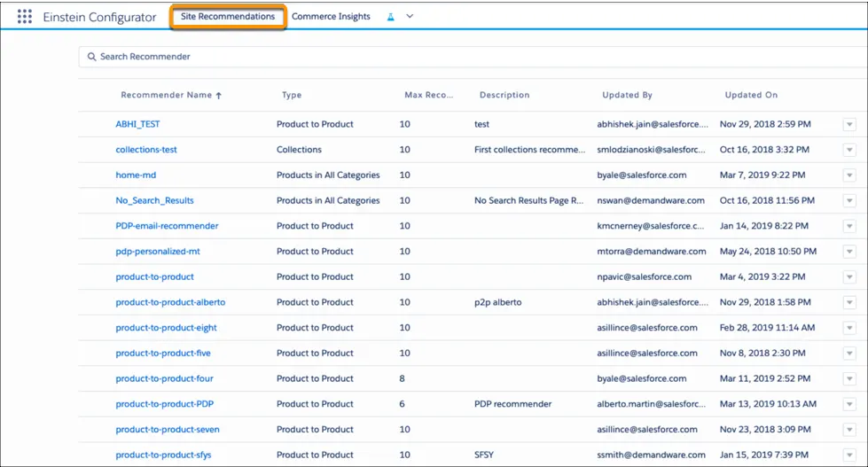Switch to Site Recommendations tab
The height and width of the screenshot is (467, 868).
click(228, 17)
